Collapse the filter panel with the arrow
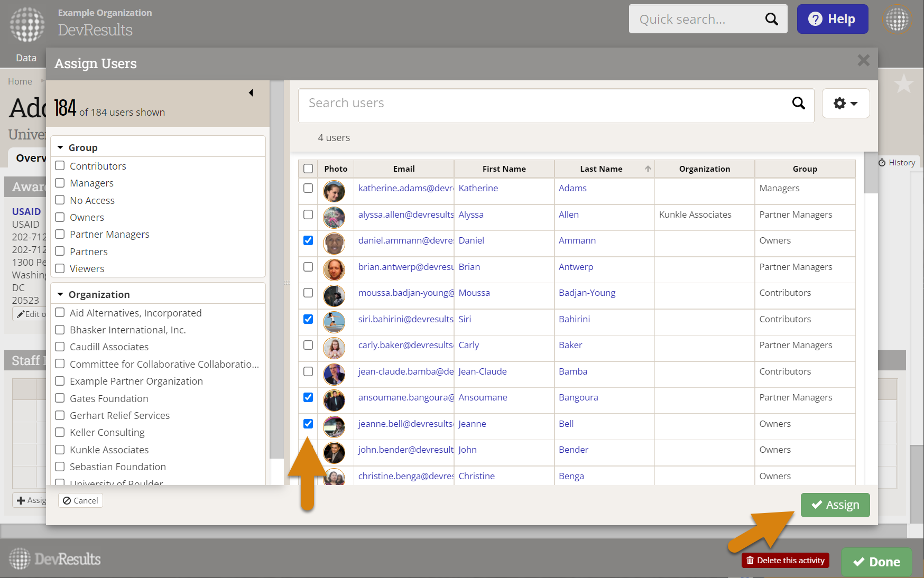 (x=251, y=93)
